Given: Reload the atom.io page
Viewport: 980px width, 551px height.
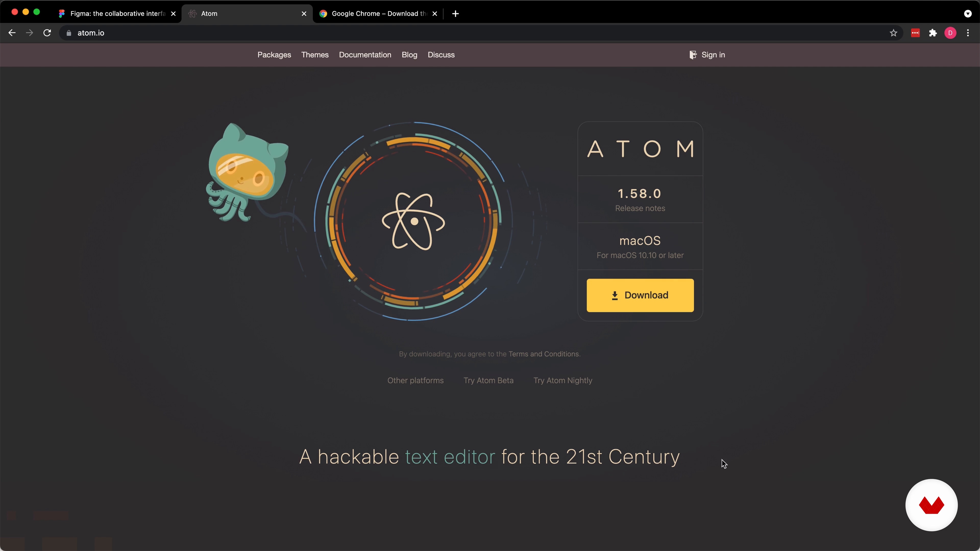Looking at the screenshot, I should click(x=47, y=33).
